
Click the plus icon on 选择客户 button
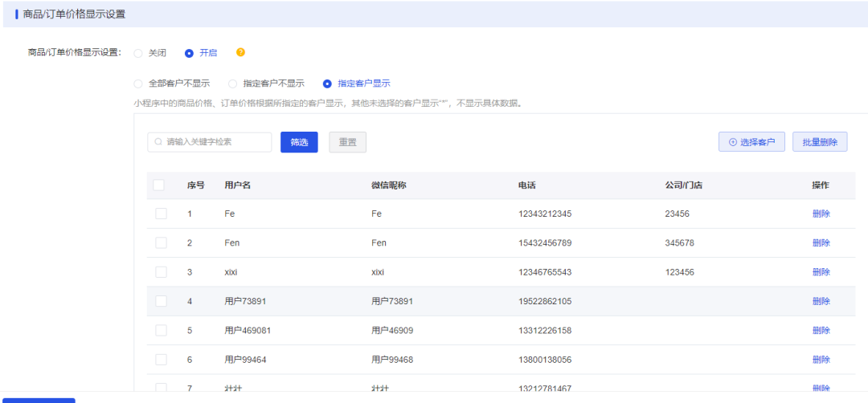(x=733, y=142)
